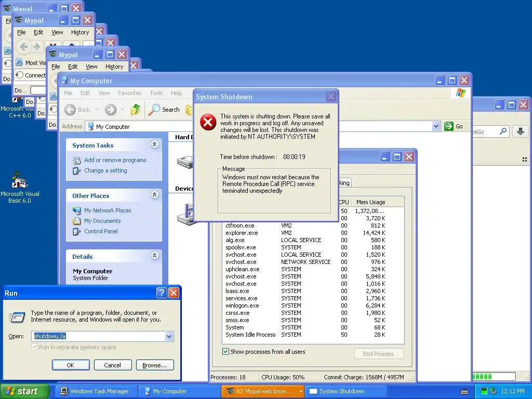Open Back button history dropdown arrow
The image size is (532, 399).
pyautogui.click(x=96, y=110)
